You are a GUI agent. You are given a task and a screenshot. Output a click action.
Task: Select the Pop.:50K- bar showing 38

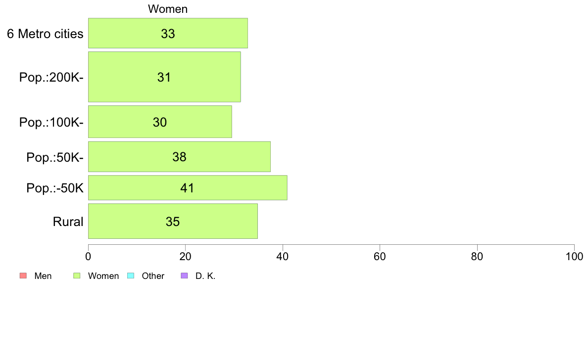pos(179,157)
